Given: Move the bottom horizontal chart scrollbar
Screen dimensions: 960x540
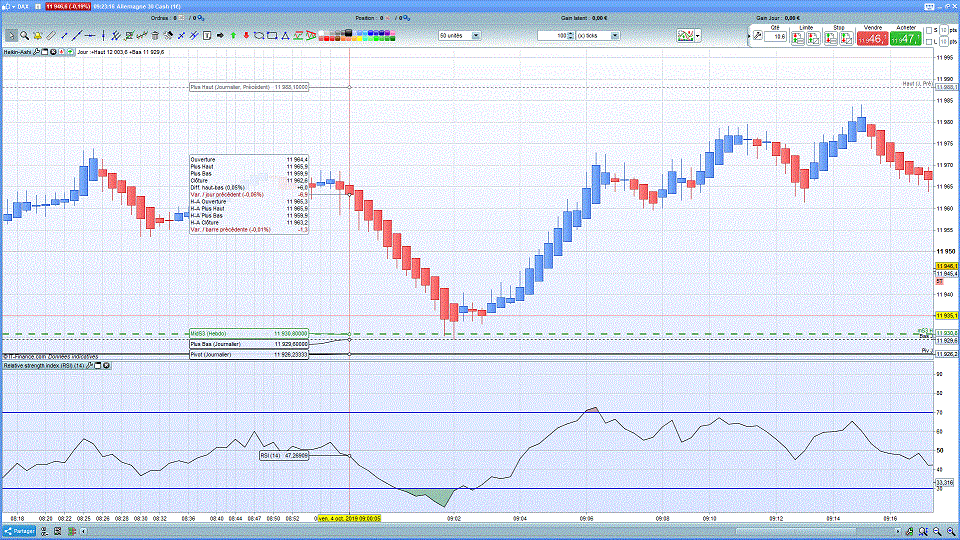Looking at the screenshot, I should tap(795, 531).
